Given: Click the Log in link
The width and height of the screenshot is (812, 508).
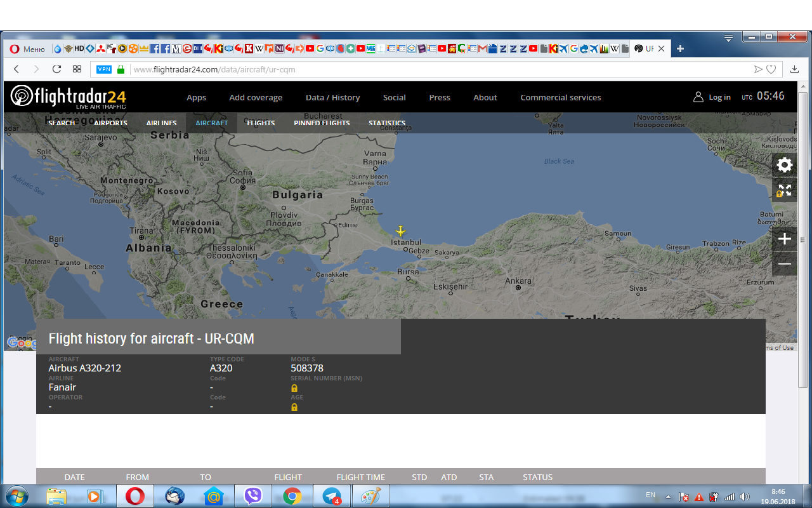Looking at the screenshot, I should tap(719, 97).
